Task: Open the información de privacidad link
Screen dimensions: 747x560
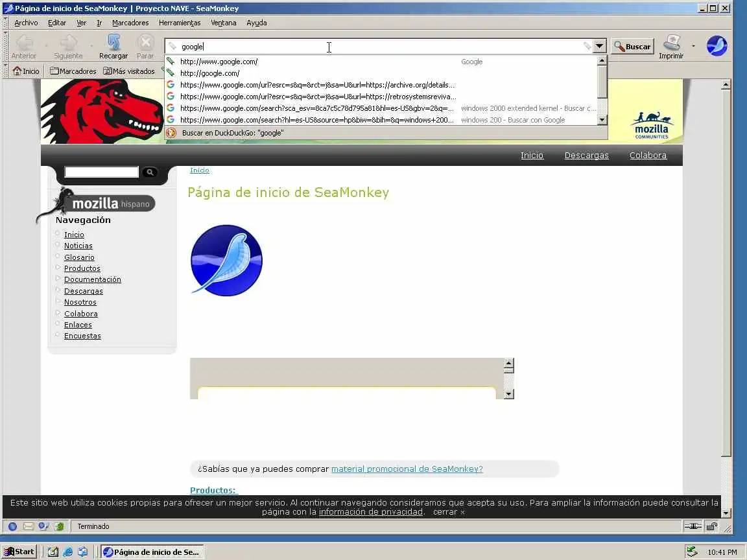Action: [371, 512]
